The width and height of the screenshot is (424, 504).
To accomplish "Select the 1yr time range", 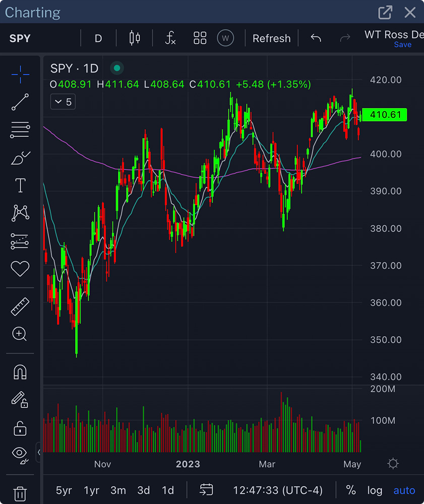I will point(91,490).
